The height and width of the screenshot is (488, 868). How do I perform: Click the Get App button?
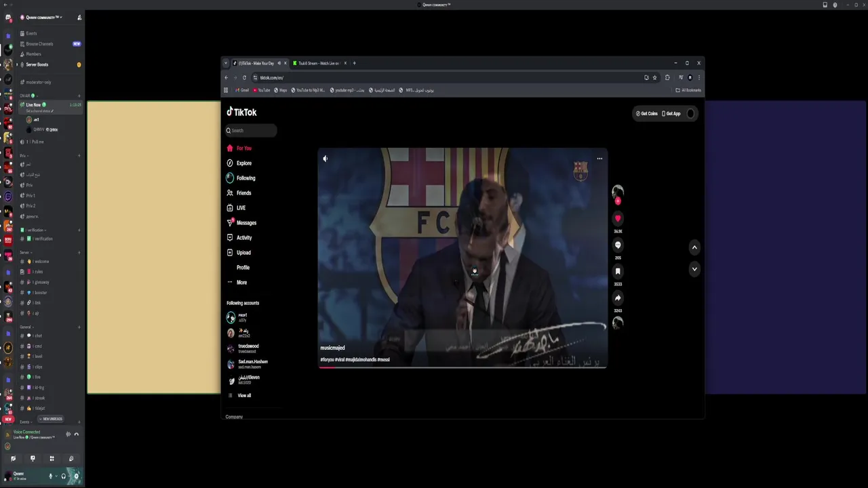[671, 113]
